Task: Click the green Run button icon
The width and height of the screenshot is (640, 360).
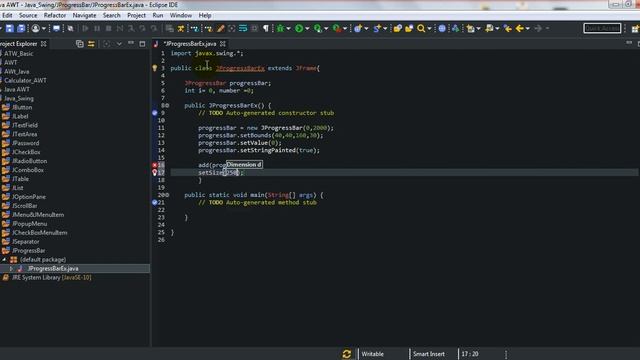Action: (299, 28)
